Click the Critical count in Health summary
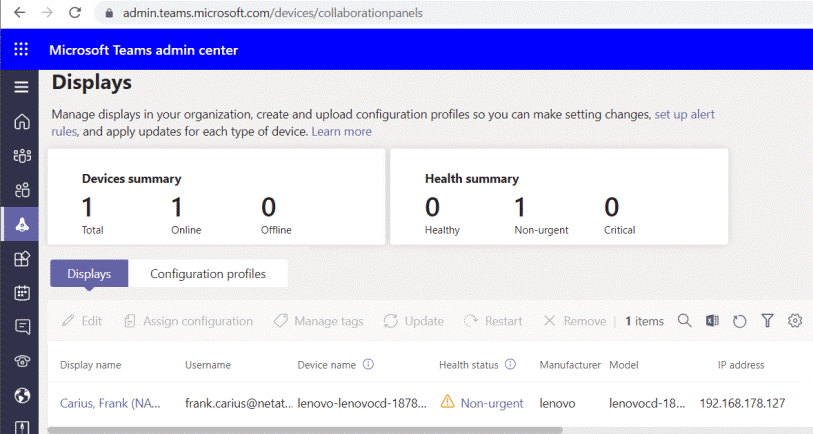 [x=611, y=207]
